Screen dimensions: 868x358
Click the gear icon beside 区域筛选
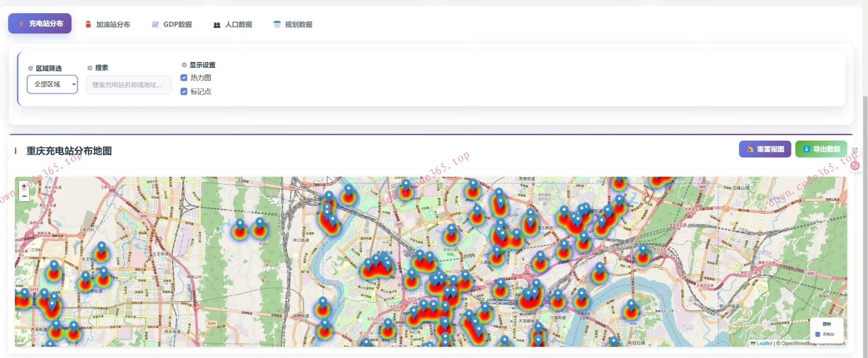click(30, 68)
